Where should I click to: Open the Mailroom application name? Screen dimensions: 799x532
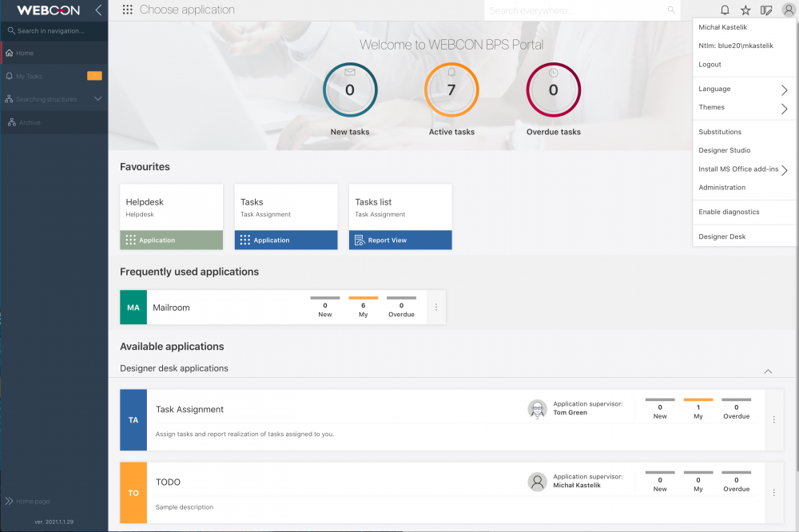point(171,308)
